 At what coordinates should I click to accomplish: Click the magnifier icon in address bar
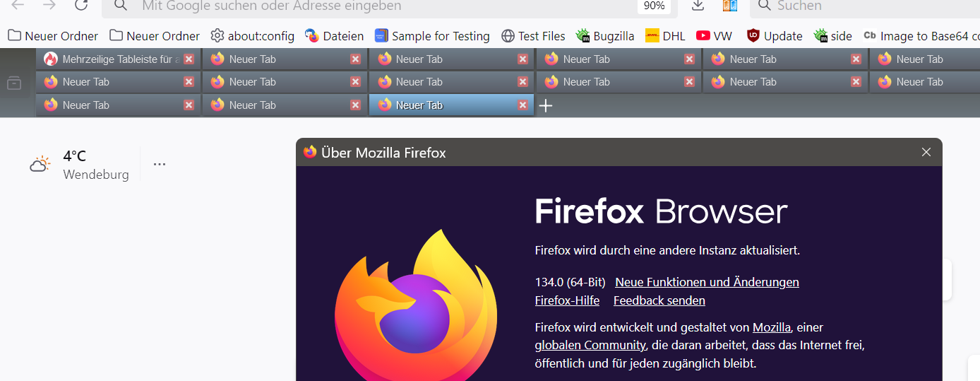pyautogui.click(x=121, y=6)
